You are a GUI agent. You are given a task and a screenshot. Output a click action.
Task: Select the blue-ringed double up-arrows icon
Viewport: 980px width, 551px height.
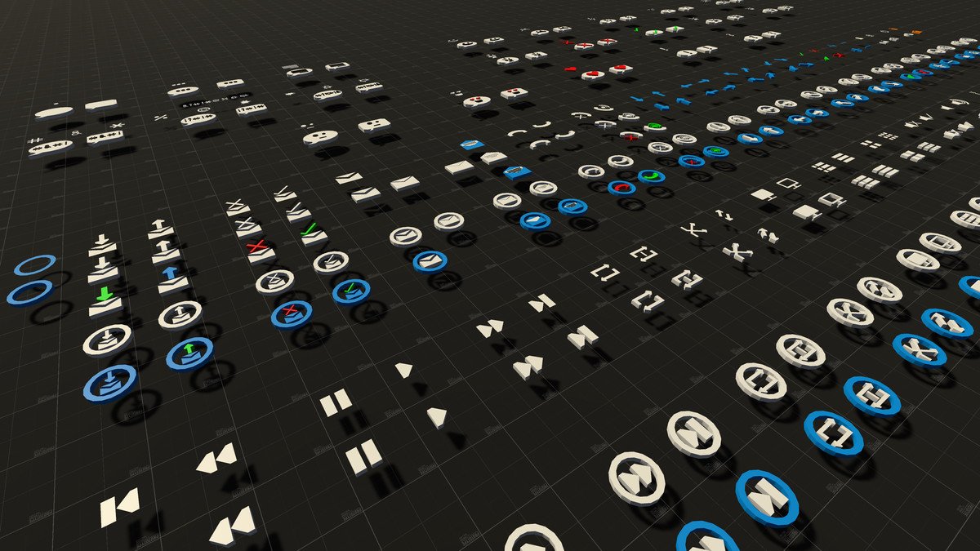[x=948, y=322]
